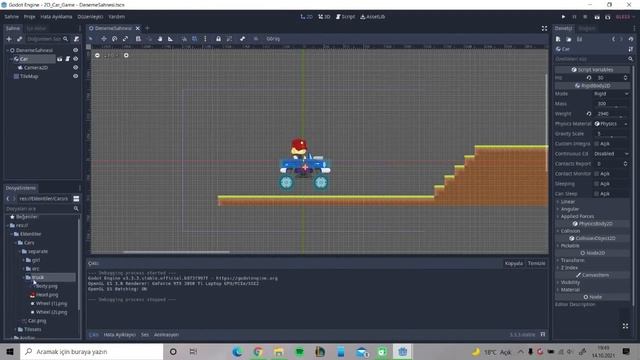Activate the Pan mode hand tool

point(160,39)
